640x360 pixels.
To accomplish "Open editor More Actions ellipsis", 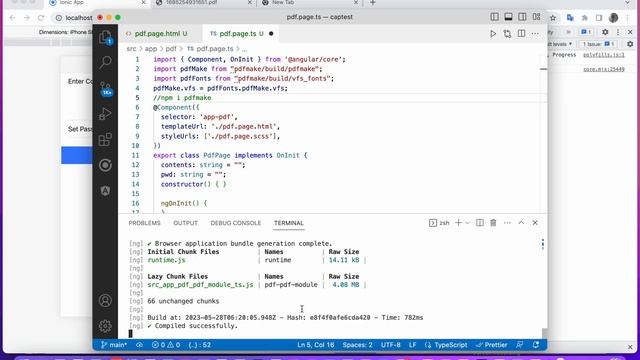I will coord(535,33).
